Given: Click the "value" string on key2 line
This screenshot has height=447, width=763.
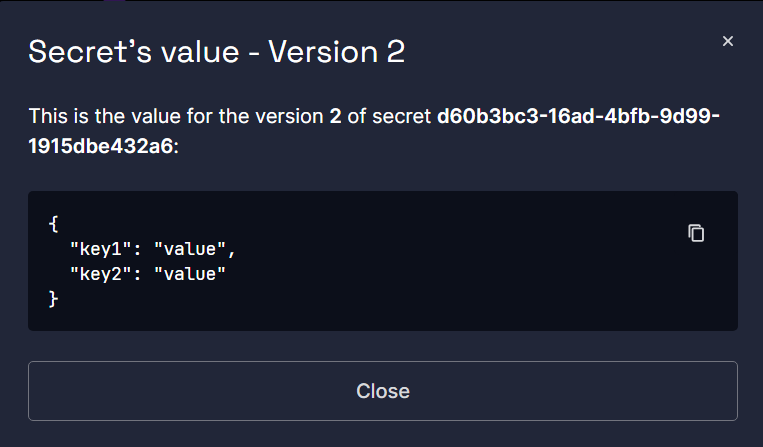Looking at the screenshot, I should 191,273.
